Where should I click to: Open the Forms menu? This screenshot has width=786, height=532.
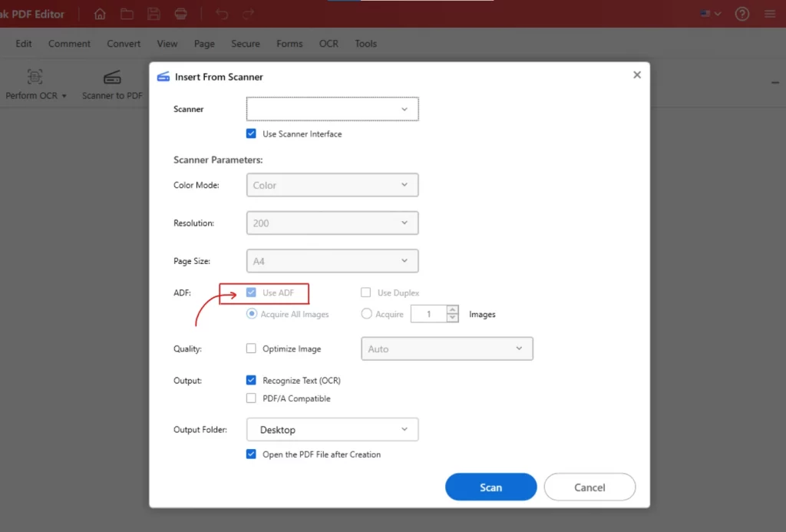289,44
